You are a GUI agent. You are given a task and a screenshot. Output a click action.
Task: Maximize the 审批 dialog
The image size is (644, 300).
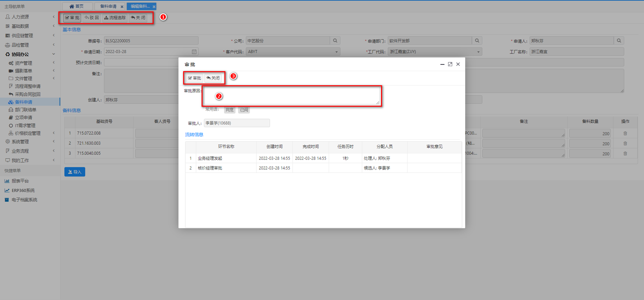pos(450,64)
